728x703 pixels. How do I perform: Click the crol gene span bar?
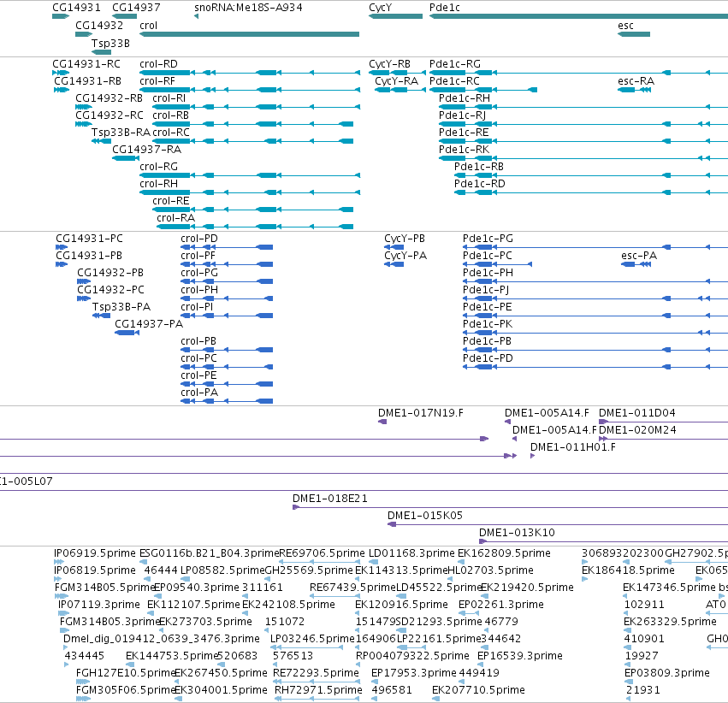[x=249, y=34]
